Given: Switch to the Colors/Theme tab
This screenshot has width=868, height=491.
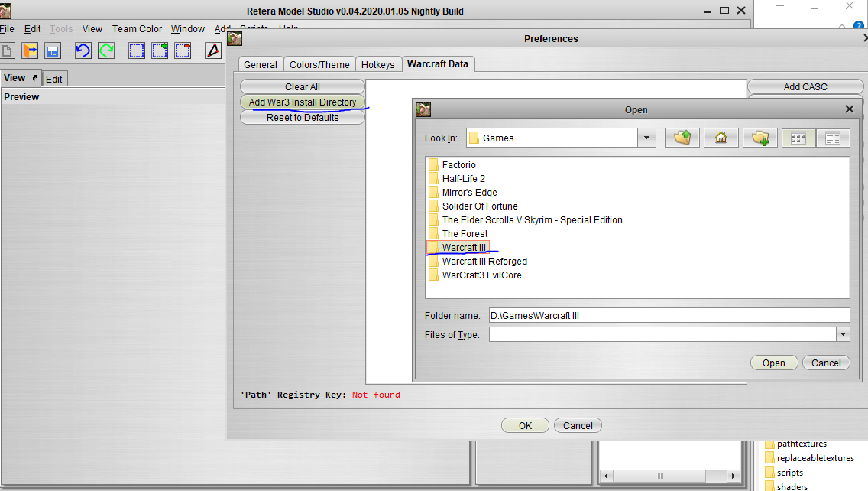Looking at the screenshot, I should [319, 65].
